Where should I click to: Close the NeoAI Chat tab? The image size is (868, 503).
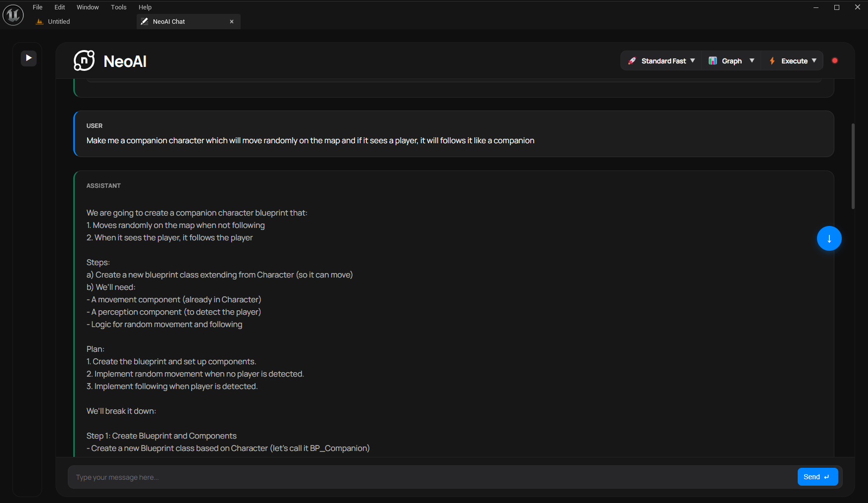(232, 21)
